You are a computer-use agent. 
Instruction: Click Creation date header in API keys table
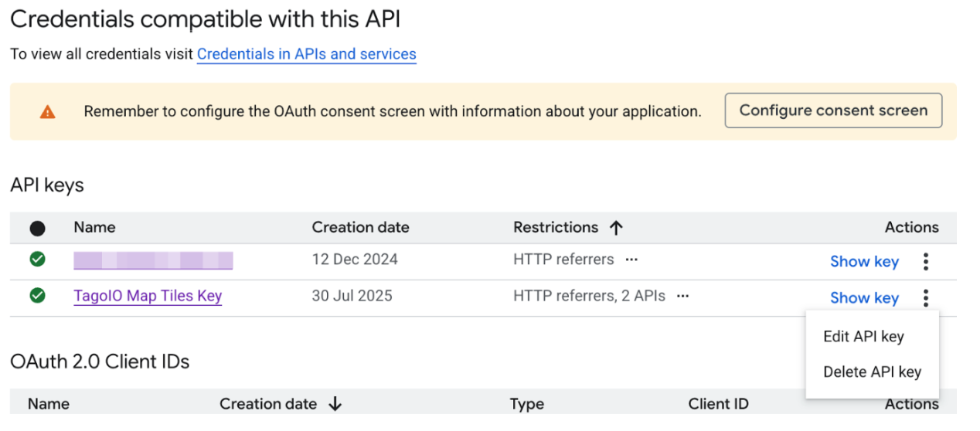(360, 227)
